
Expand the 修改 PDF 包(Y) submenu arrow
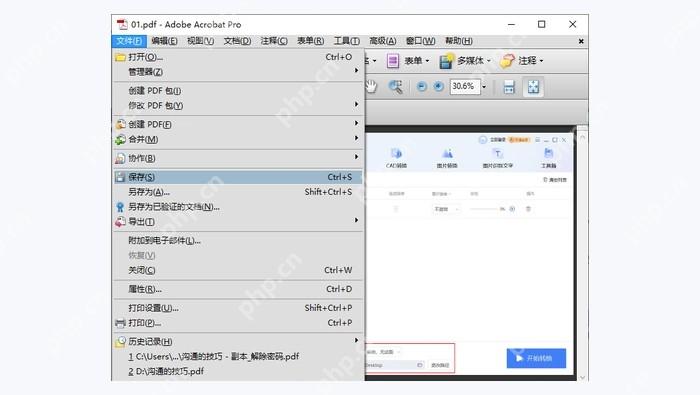point(356,104)
